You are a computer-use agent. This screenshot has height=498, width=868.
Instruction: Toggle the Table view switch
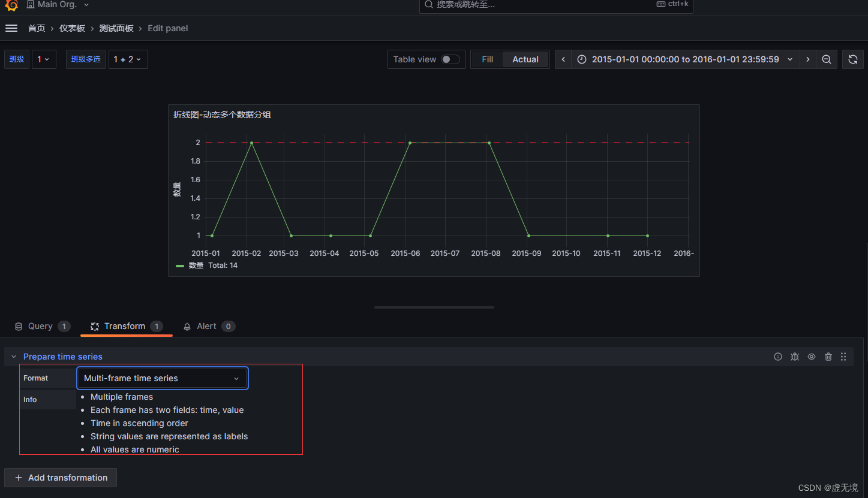pos(450,59)
